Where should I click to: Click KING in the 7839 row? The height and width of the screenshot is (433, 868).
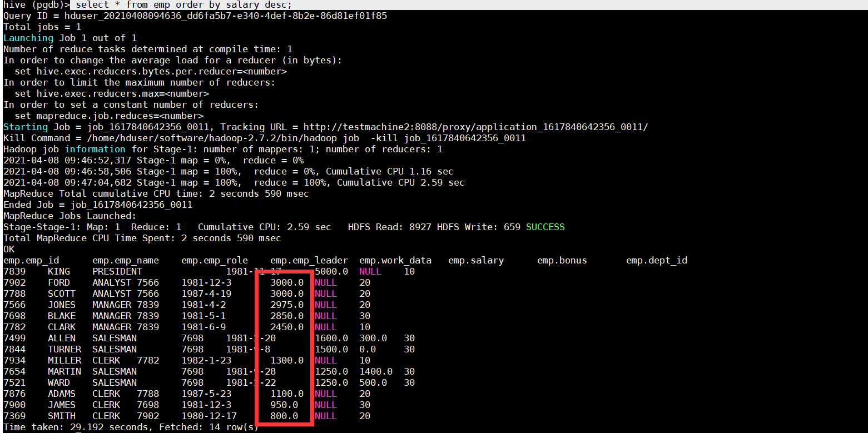(59, 271)
